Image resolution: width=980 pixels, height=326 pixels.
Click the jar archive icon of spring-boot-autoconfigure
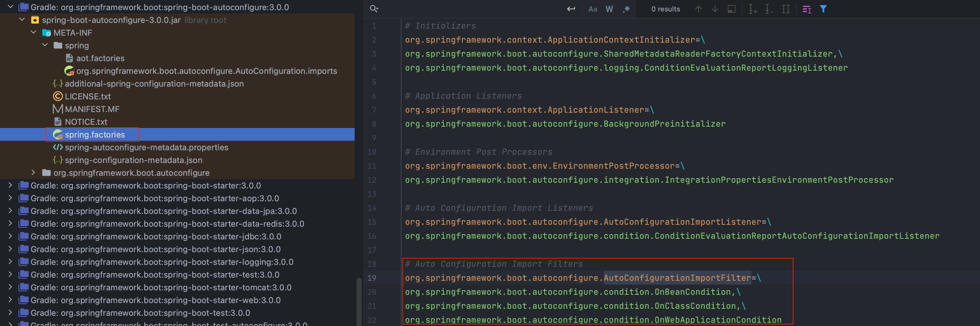(x=35, y=20)
